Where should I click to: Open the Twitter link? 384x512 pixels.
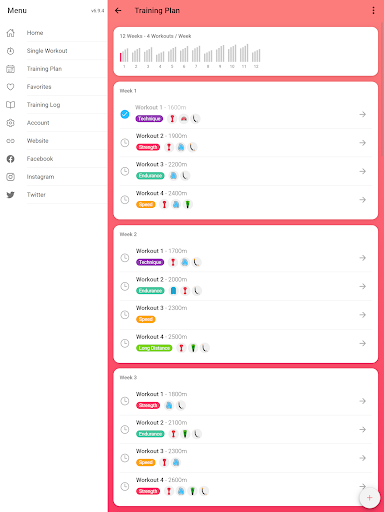coord(54,195)
